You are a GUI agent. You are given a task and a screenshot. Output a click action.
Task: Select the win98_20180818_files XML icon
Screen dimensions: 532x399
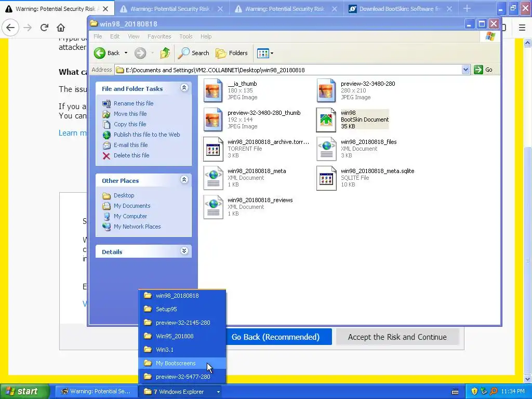(x=326, y=149)
